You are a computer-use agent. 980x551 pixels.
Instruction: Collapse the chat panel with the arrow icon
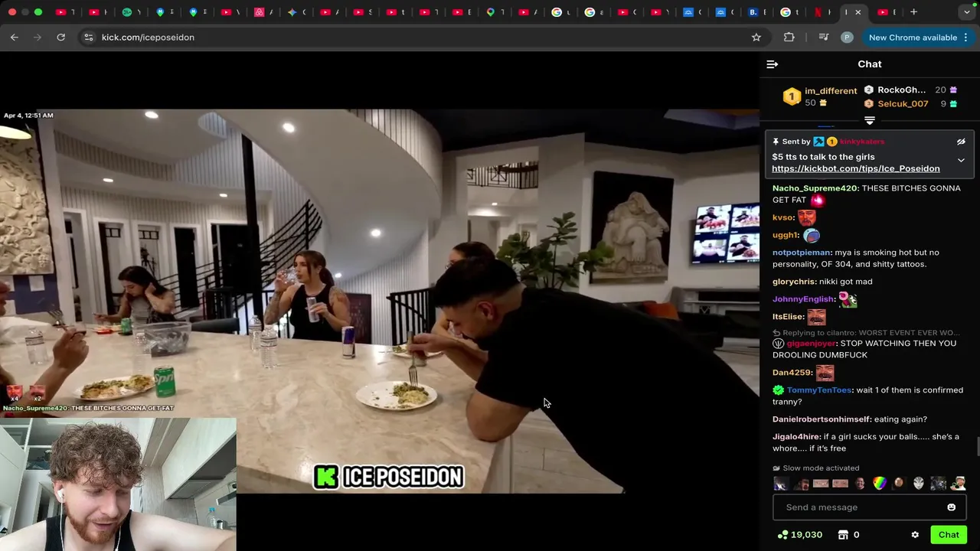click(x=772, y=64)
